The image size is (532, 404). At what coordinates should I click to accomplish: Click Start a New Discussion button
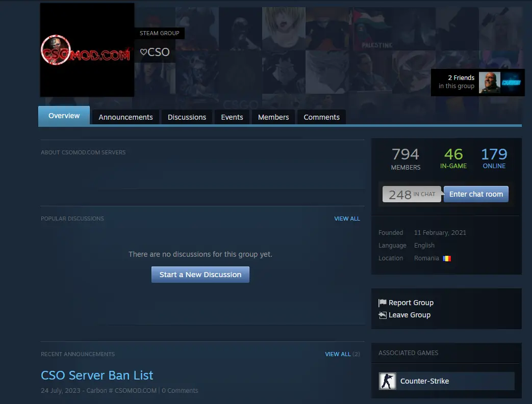point(200,275)
